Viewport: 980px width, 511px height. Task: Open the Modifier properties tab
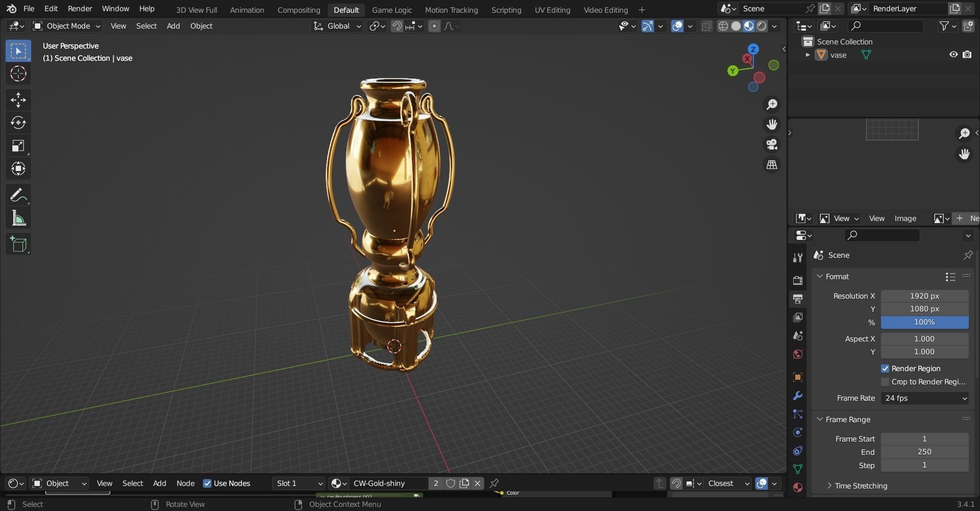tap(798, 396)
